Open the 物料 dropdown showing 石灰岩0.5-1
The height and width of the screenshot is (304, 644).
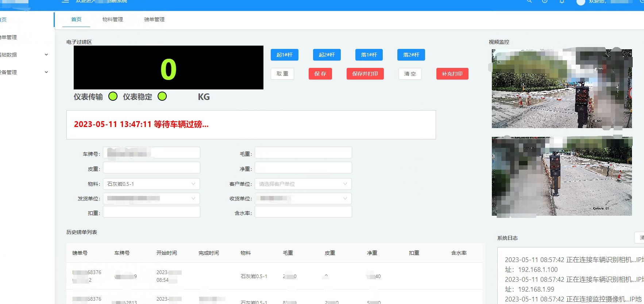151,184
